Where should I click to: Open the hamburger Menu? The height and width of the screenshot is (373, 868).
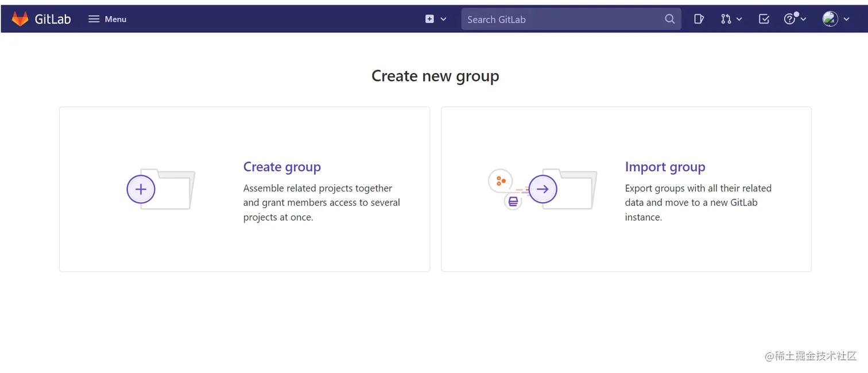[x=107, y=19]
